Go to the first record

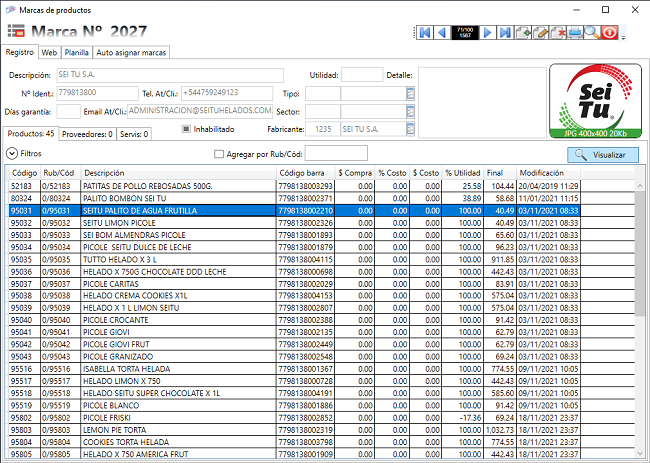click(425, 32)
